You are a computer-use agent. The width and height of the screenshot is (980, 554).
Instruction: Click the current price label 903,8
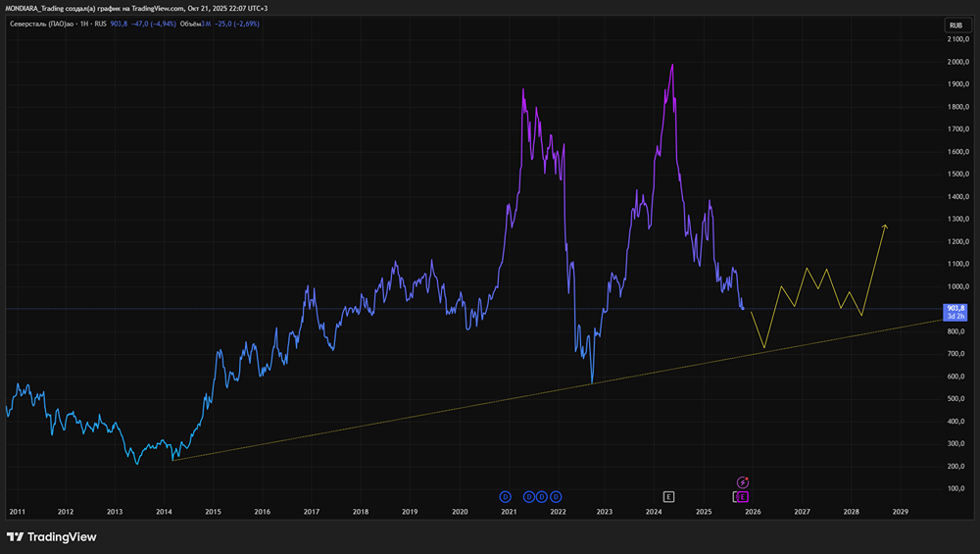tap(956, 312)
